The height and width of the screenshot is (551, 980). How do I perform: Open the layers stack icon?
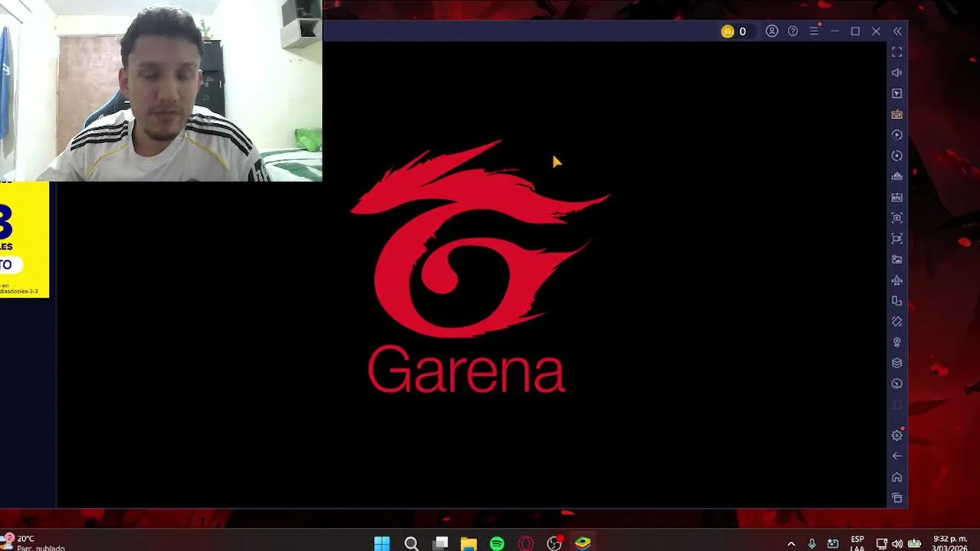[897, 363]
